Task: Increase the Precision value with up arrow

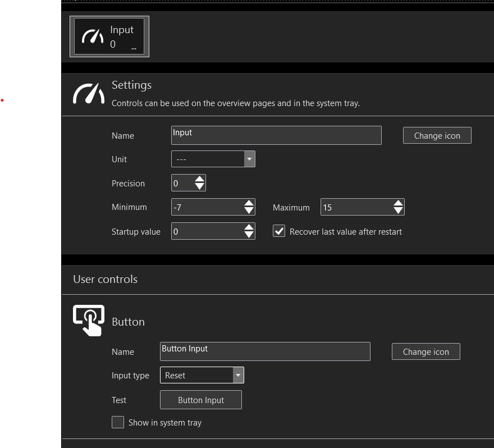Action: tap(200, 180)
